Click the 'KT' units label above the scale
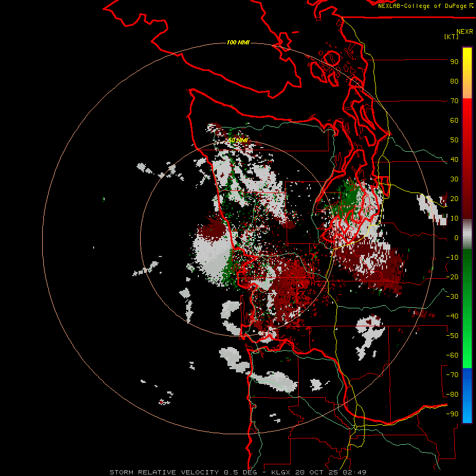The width and height of the screenshot is (476, 476). [x=452, y=36]
